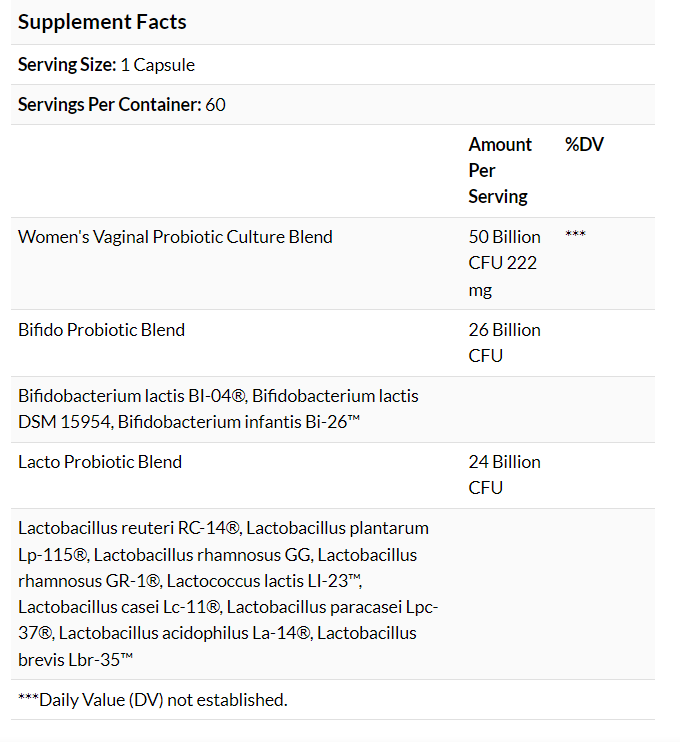
Task: Click the Amount Per Serving column header
Action: pos(500,170)
